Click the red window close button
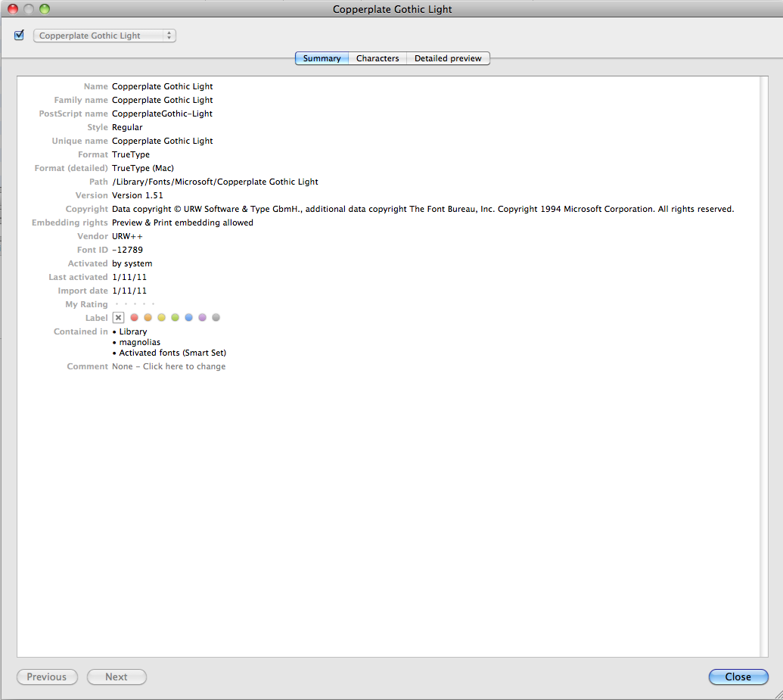The image size is (783, 700). [13, 9]
